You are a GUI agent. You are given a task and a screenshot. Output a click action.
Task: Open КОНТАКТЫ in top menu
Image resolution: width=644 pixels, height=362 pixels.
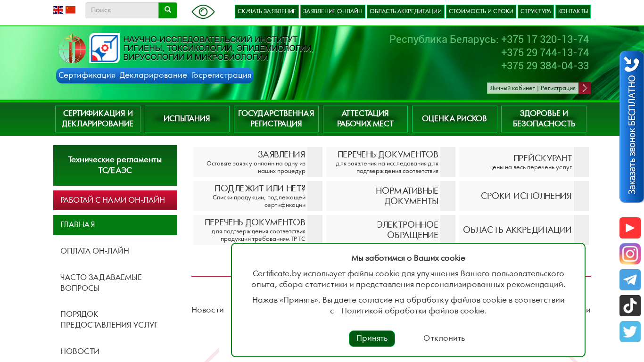(573, 12)
